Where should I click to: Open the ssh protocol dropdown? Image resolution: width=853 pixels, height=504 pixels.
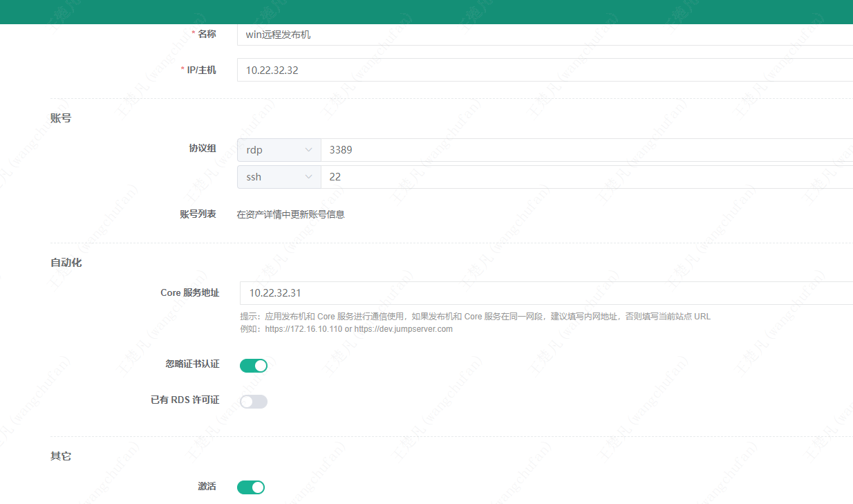click(x=279, y=177)
